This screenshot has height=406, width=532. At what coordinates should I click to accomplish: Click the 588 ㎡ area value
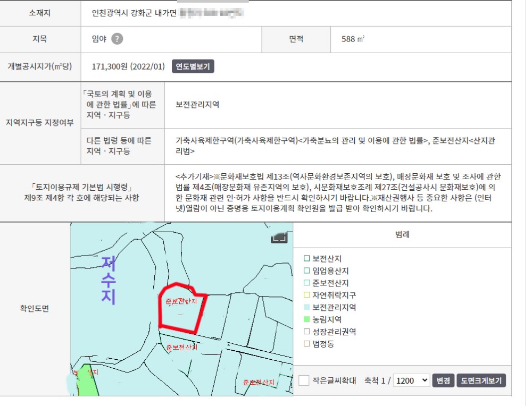pyautogui.click(x=353, y=39)
